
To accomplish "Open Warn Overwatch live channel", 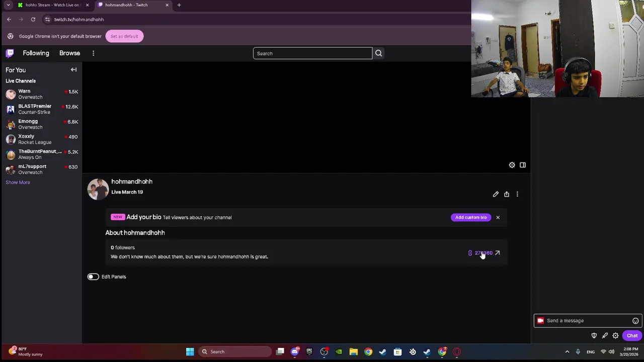I will [x=41, y=94].
